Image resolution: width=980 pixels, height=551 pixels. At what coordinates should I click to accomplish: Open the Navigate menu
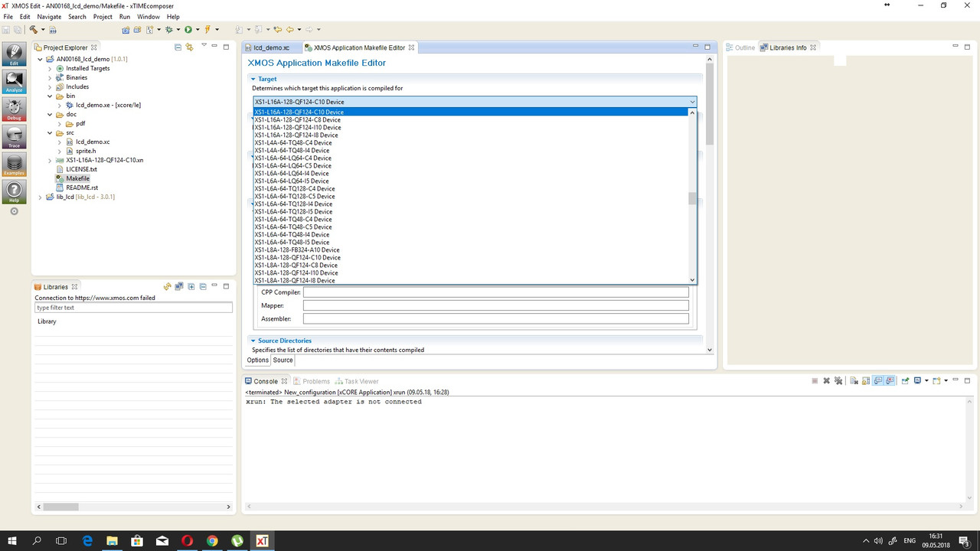49,16
